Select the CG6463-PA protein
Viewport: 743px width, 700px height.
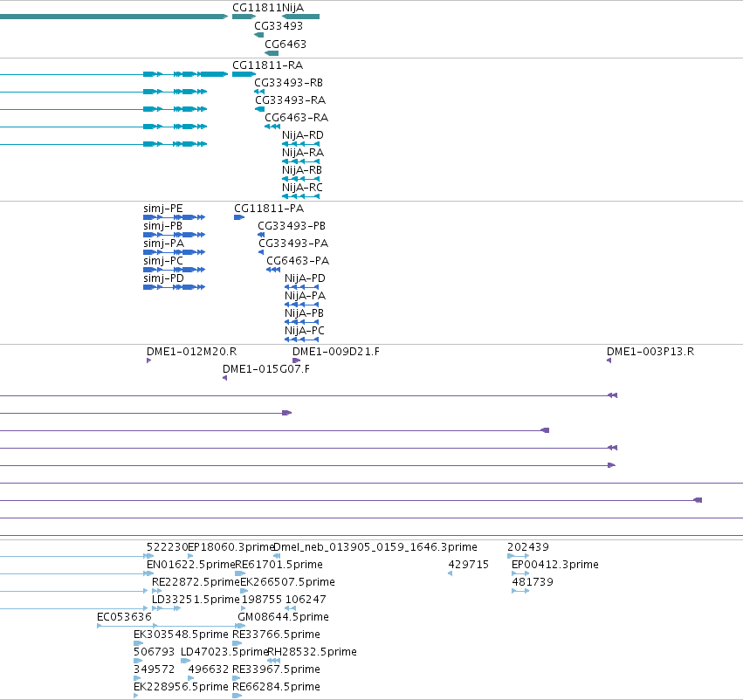(298, 261)
